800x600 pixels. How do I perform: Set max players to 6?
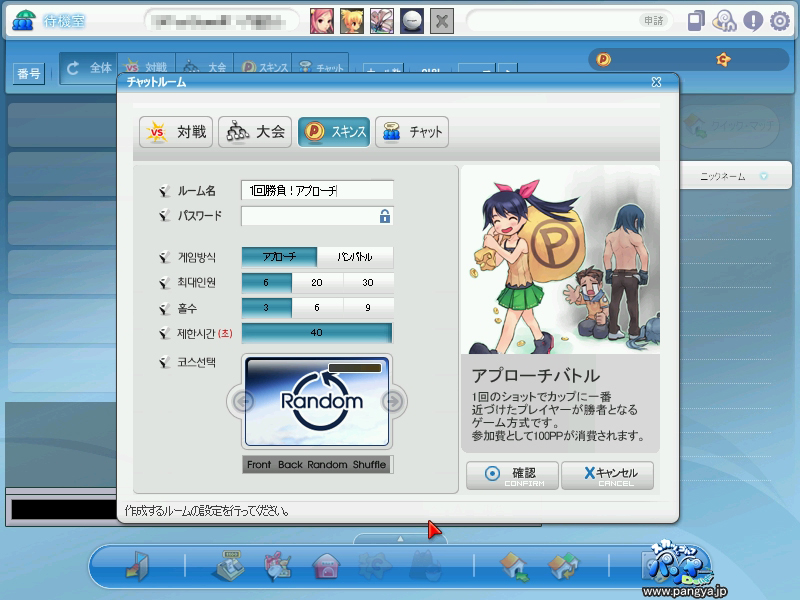266,283
